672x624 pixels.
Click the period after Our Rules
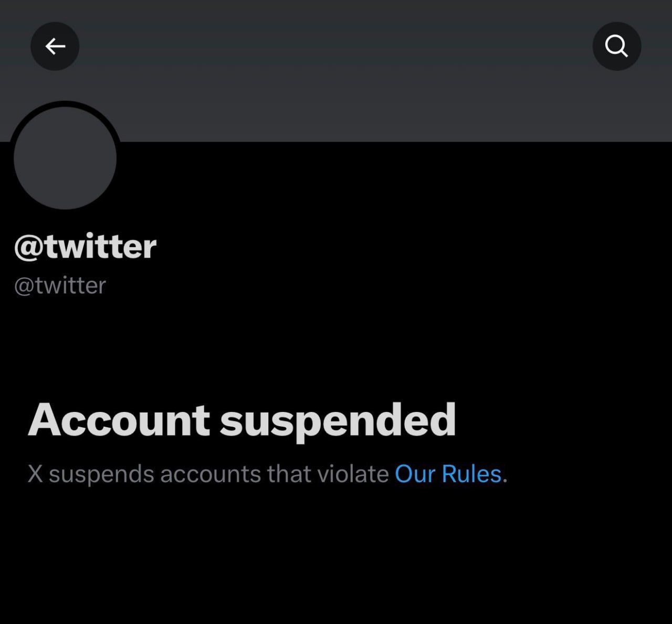[x=505, y=479]
